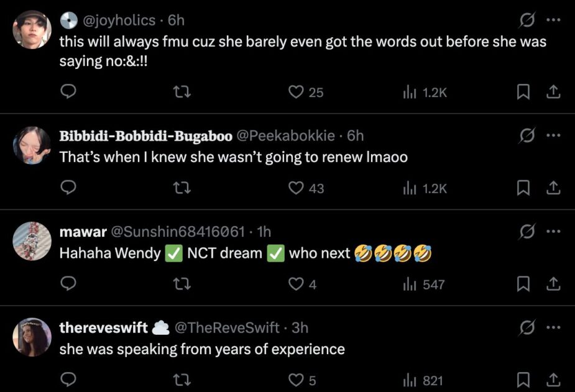This screenshot has width=575, height=392.
Task: Expand more options on mawar's tweet
Action: (553, 232)
